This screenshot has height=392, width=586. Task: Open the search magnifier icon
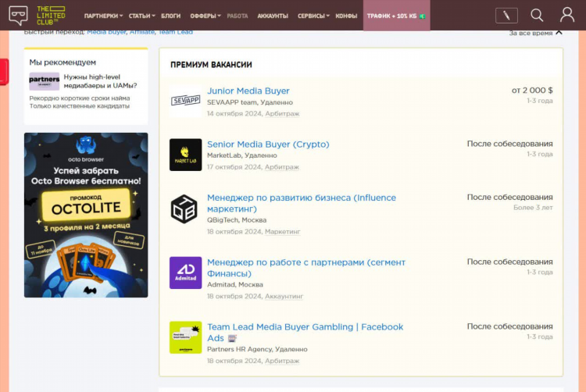coord(537,16)
